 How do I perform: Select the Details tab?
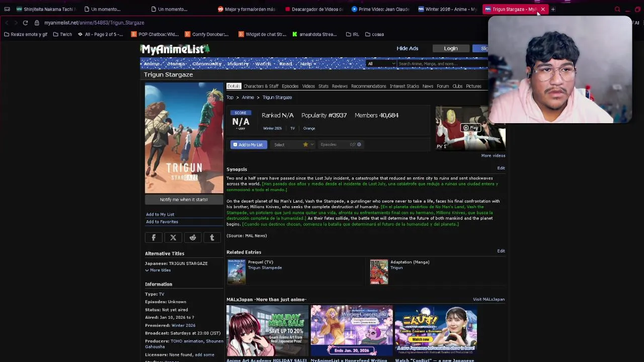[x=234, y=86]
